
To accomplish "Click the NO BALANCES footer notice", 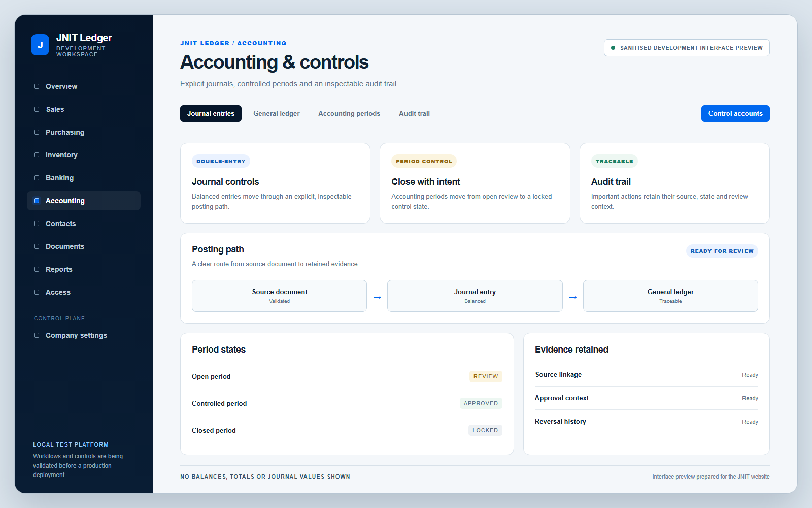I will 265,477.
